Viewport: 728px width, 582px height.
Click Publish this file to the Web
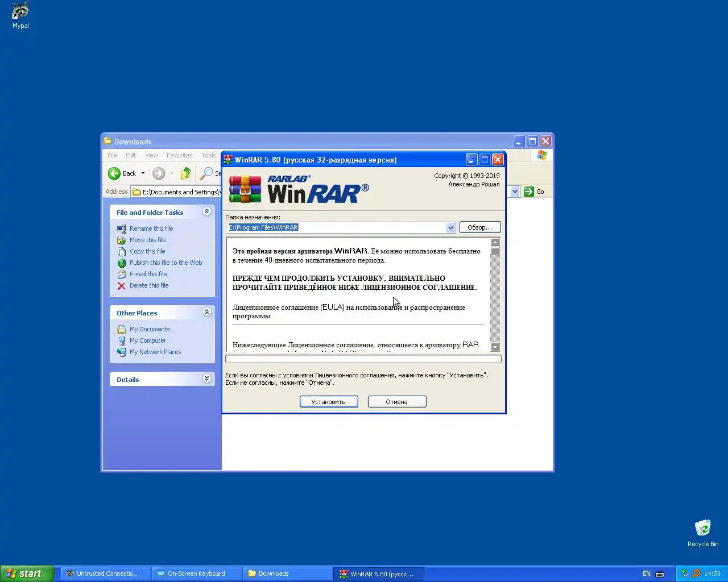166,263
